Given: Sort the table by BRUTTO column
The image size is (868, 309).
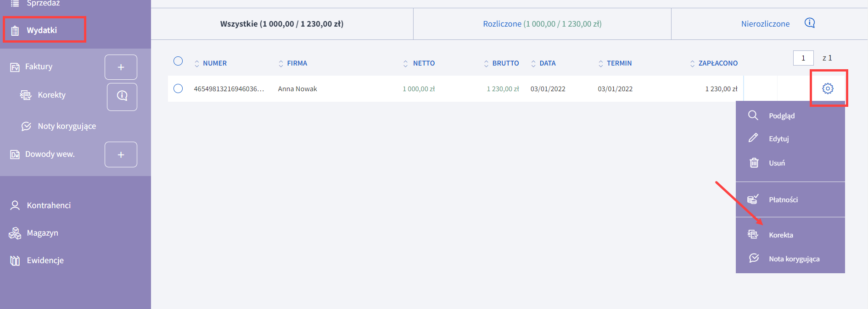Looking at the screenshot, I should (505, 63).
